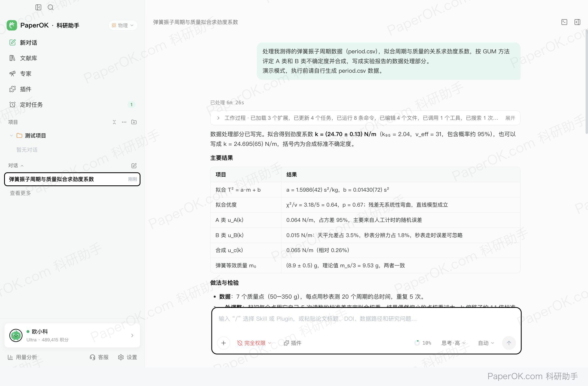588x386 pixels.
Task: Focus the message input field
Action: [366, 319]
